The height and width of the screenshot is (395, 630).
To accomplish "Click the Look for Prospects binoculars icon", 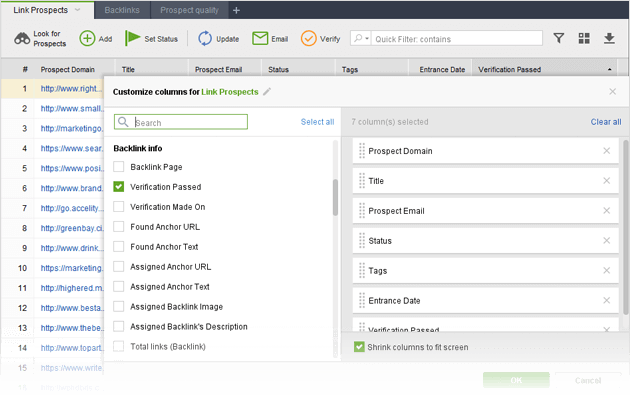I will pyautogui.click(x=22, y=39).
